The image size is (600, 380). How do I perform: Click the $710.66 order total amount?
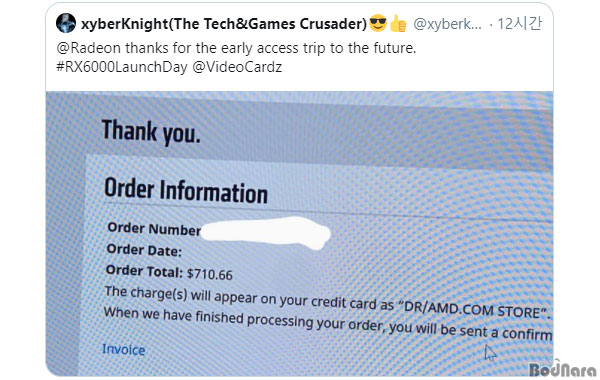[x=210, y=274]
